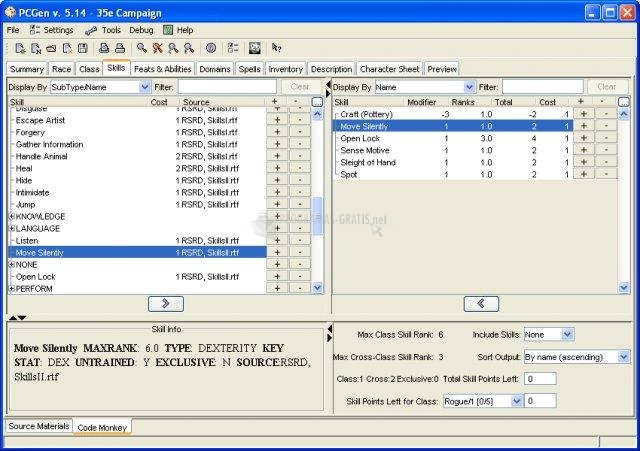Switch to the Inventory tab
Viewport: 640px width, 451px height.
pos(286,69)
